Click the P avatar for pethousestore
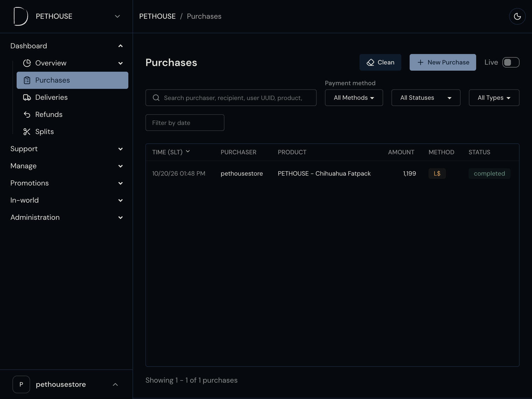This screenshot has width=532, height=399. 21,384
